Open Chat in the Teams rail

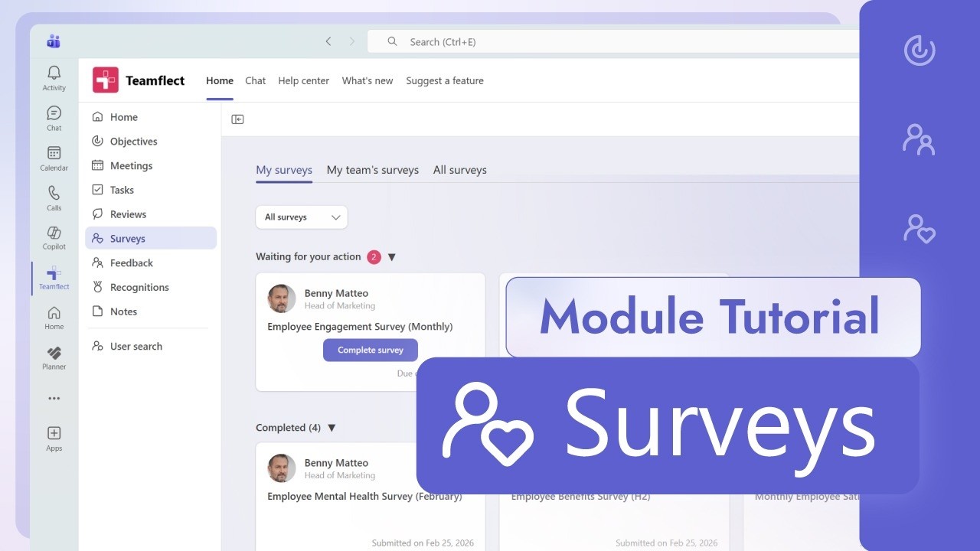tap(54, 118)
